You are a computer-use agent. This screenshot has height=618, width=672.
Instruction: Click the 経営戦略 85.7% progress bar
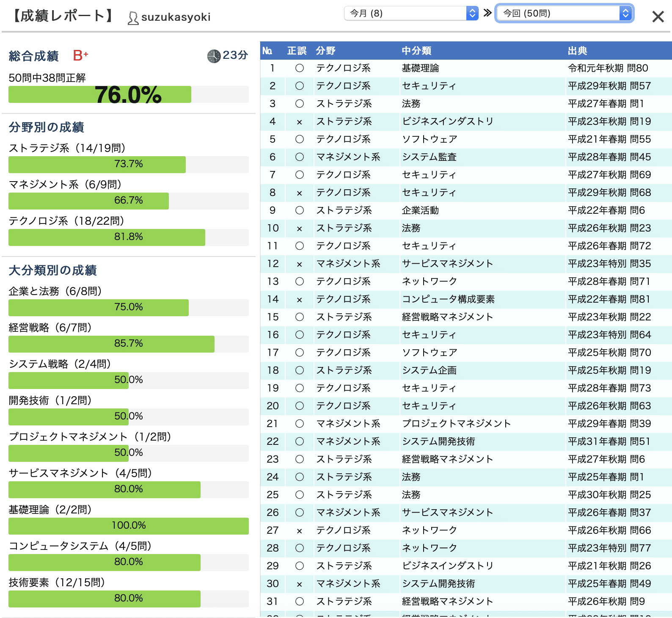click(x=129, y=344)
